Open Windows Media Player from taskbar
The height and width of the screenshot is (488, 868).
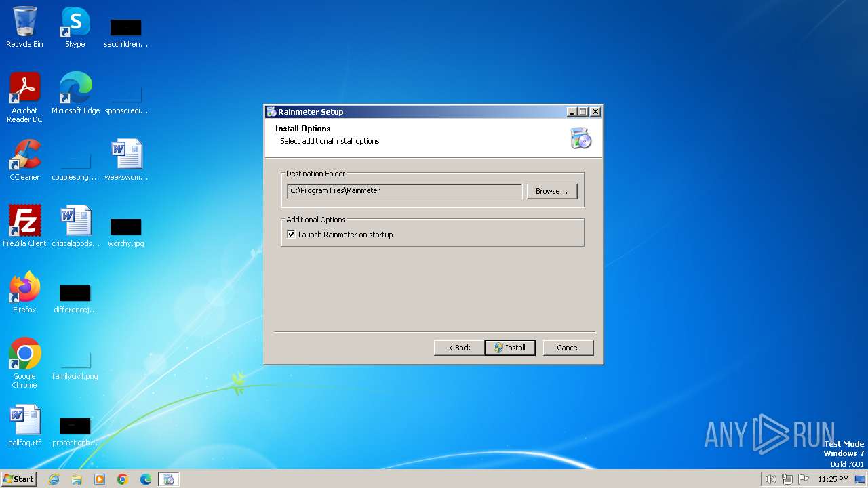click(100, 479)
